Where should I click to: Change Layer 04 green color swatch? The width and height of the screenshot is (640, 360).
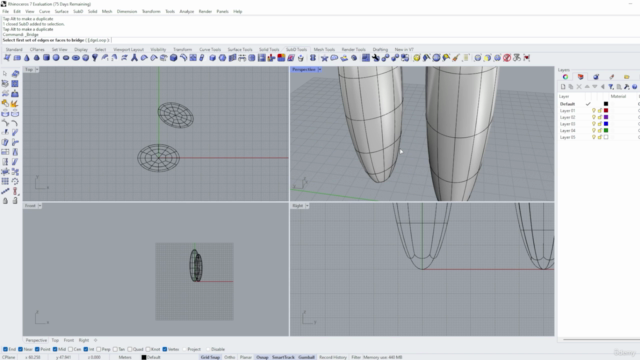click(x=606, y=131)
